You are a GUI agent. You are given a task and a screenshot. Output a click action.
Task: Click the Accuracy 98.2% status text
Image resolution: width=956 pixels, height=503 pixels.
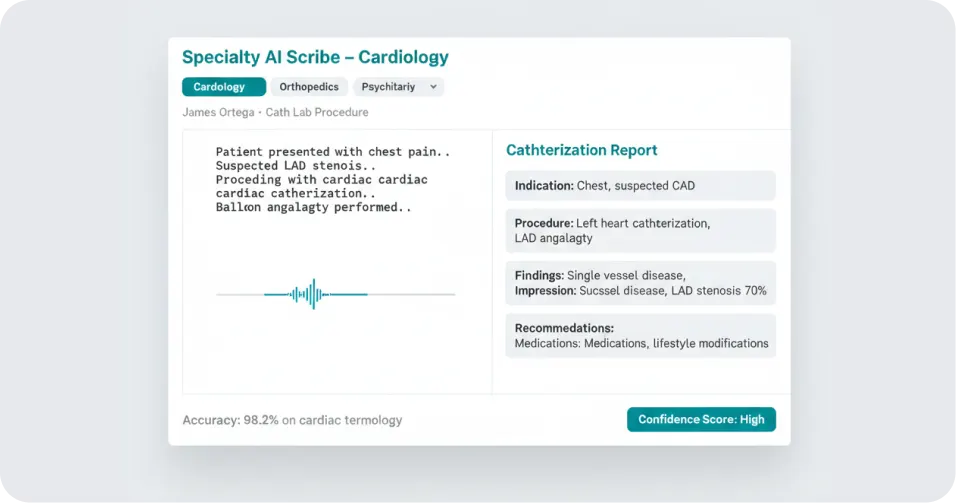click(292, 420)
